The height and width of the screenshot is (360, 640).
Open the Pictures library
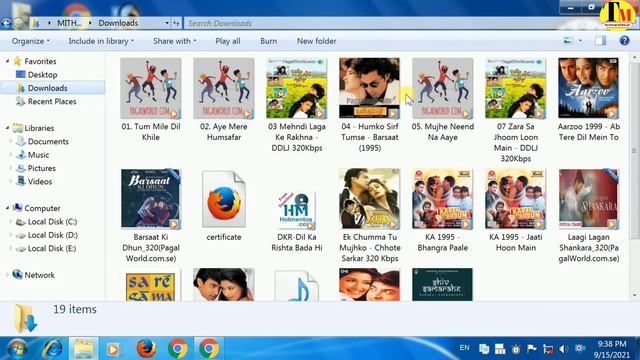(x=41, y=169)
